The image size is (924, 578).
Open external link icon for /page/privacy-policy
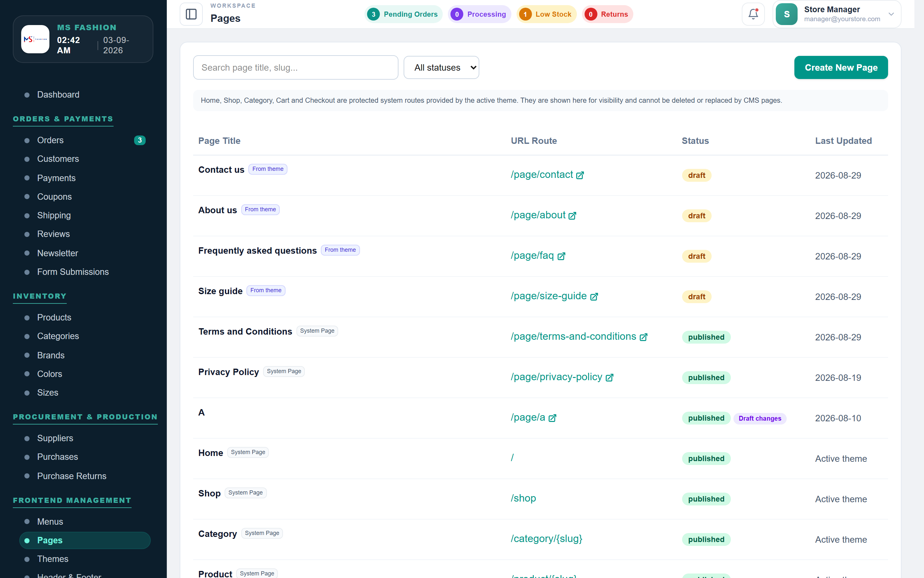[609, 378]
